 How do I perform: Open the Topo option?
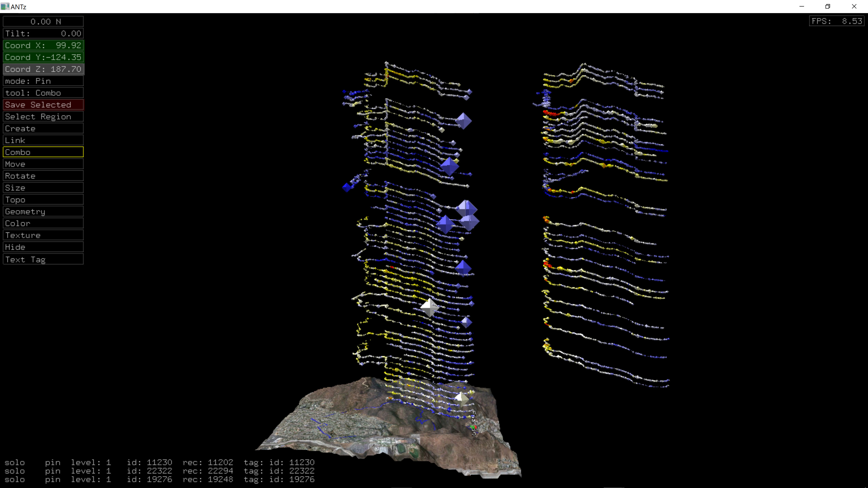point(43,200)
